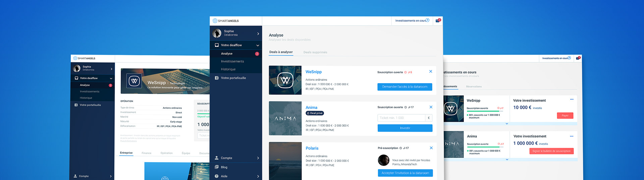This screenshot has height=180, width=644.
Task: Click the Anima deal thumbnail in center window
Action: pos(285,118)
